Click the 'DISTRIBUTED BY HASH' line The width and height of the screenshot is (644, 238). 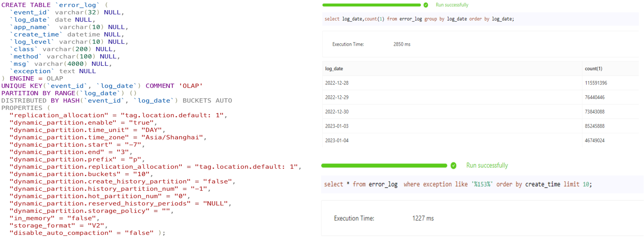[117, 100]
